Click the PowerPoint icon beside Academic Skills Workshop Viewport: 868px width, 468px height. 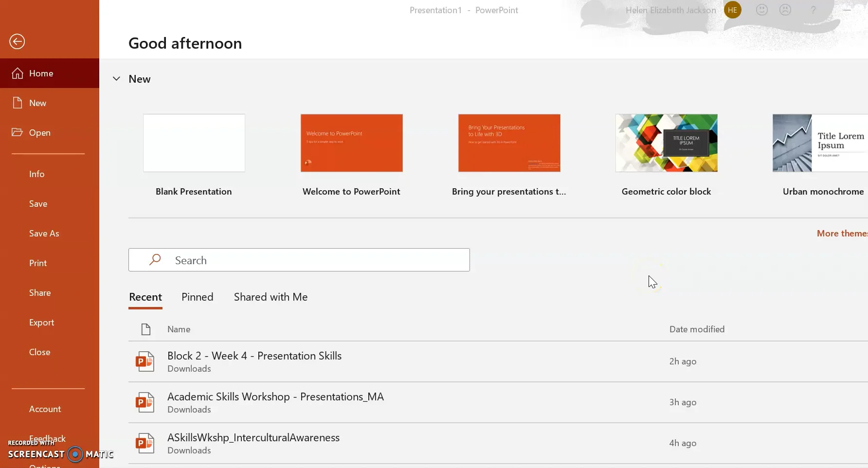(x=145, y=402)
